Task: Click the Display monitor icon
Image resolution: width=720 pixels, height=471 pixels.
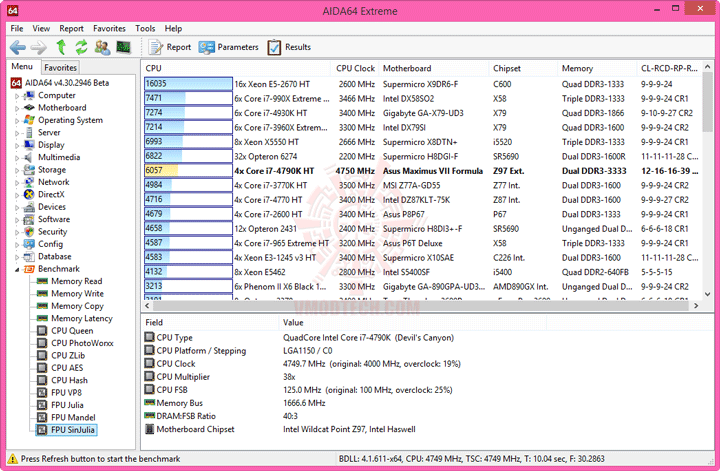Action: point(29,145)
